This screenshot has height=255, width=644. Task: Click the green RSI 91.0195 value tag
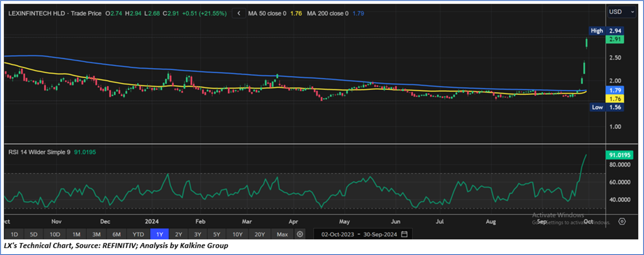(x=620, y=155)
